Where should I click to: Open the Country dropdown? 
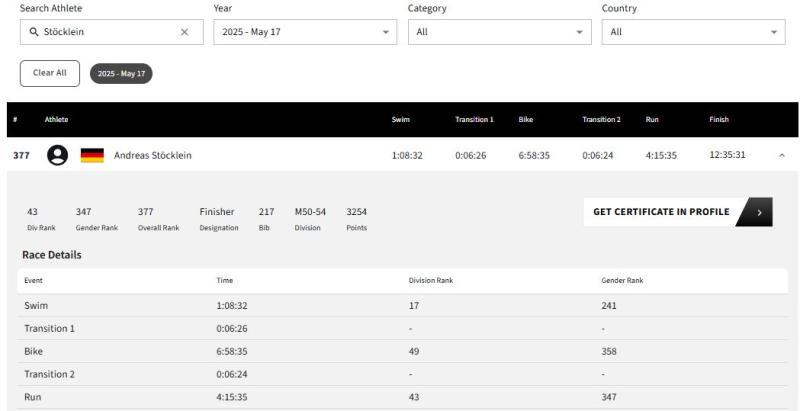693,32
